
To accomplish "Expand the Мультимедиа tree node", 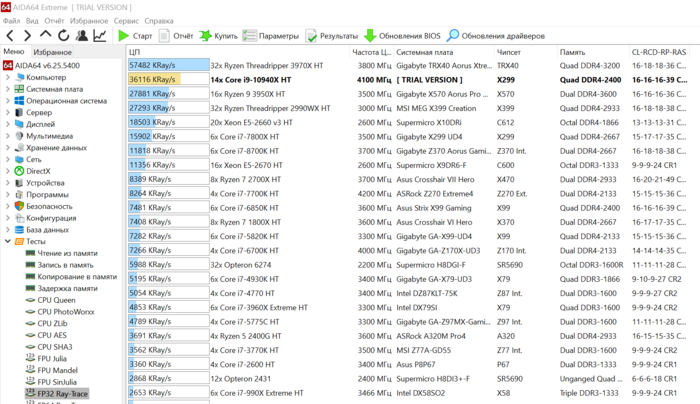I will pos(8,136).
